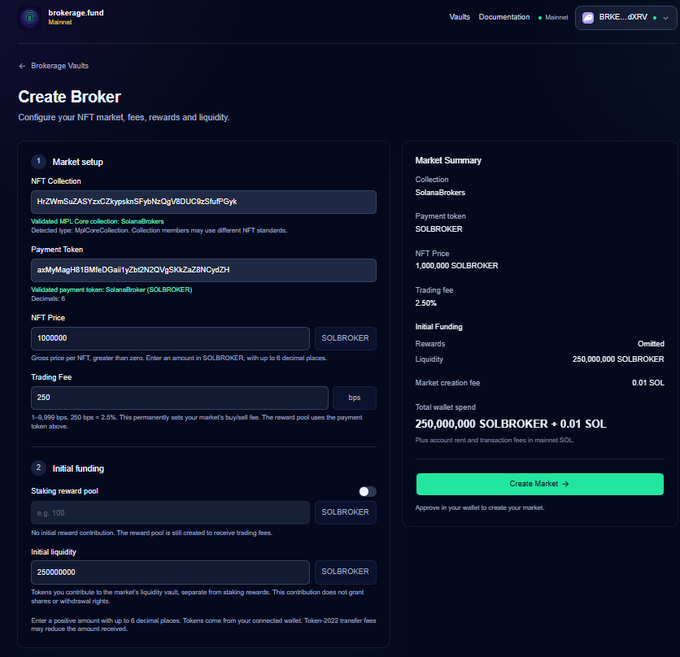Image resolution: width=680 pixels, height=657 pixels.
Task: Click the Trading Fee input field
Action: [180, 398]
